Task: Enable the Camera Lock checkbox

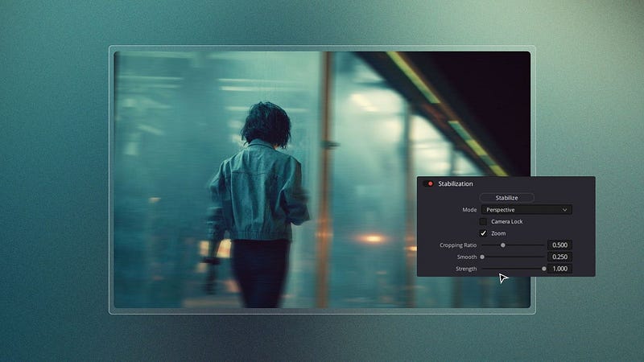Action: 483,222
